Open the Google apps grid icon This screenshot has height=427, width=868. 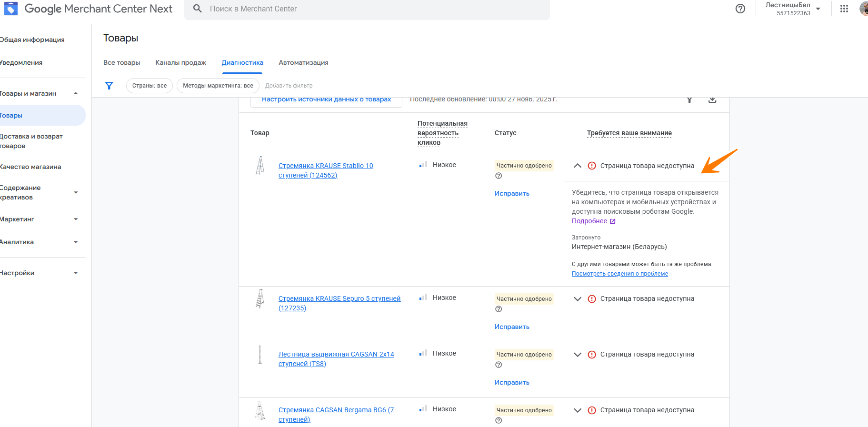tap(844, 9)
